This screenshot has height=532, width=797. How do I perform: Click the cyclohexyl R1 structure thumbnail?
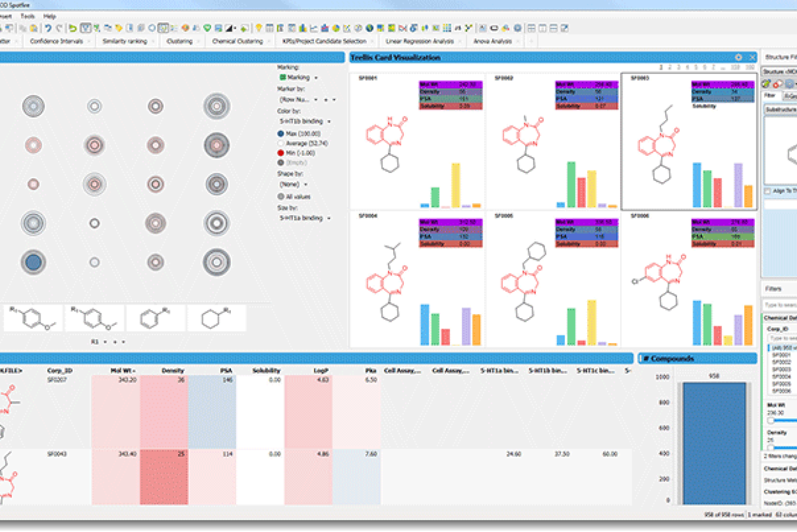point(217,318)
